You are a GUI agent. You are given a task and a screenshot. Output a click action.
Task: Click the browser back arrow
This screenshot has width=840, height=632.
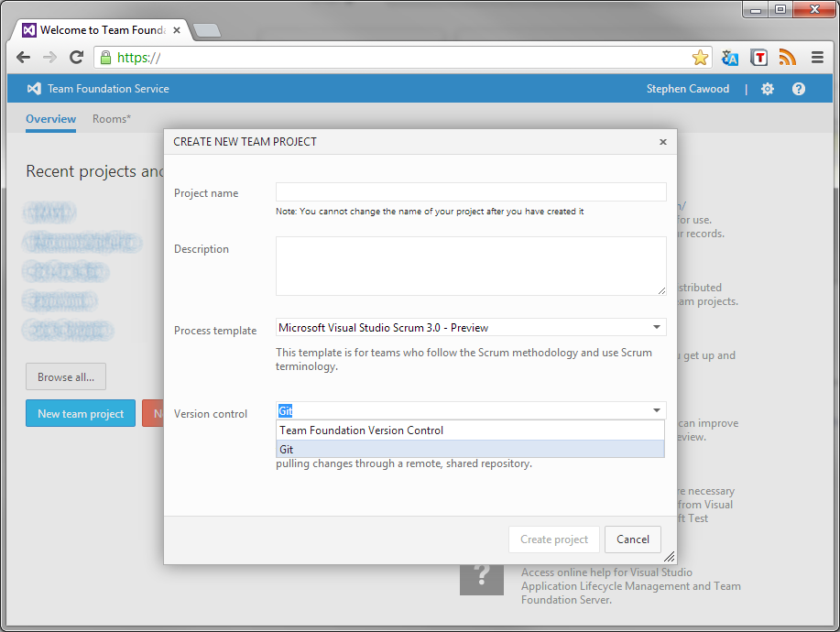coord(23,58)
